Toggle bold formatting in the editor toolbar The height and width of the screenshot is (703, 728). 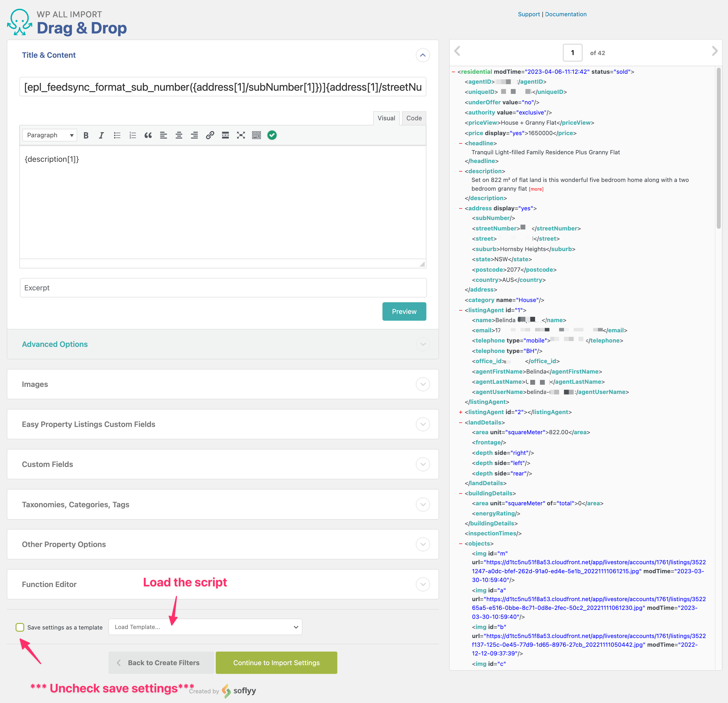tap(86, 135)
